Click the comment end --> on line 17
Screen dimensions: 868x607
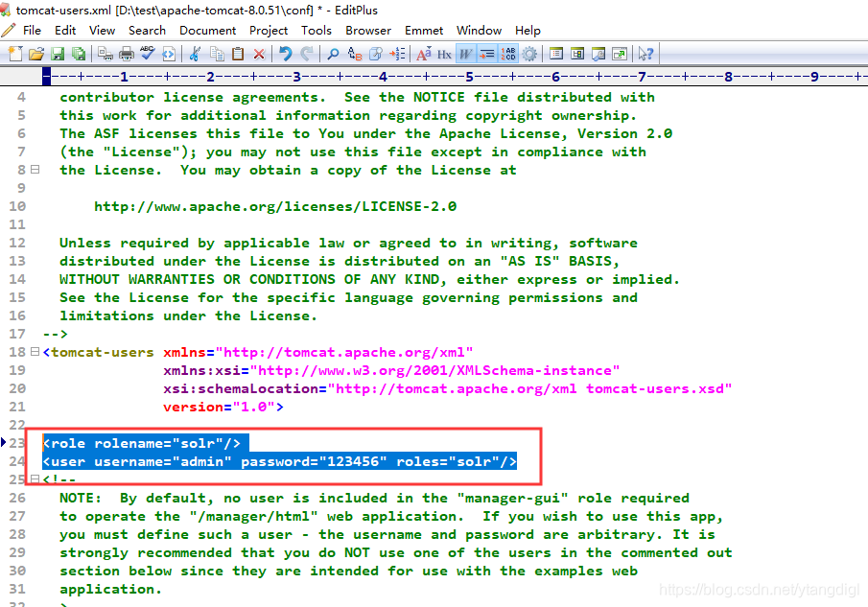pos(56,334)
